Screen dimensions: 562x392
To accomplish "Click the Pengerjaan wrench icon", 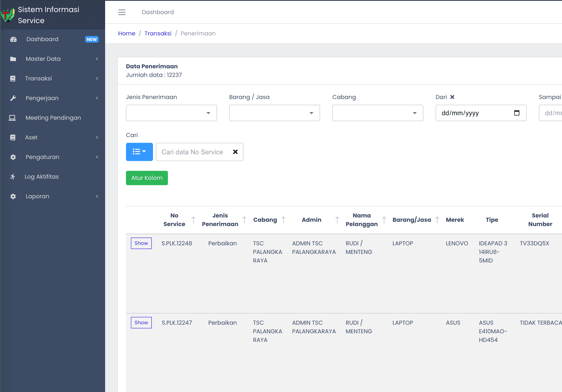I will click(x=13, y=98).
